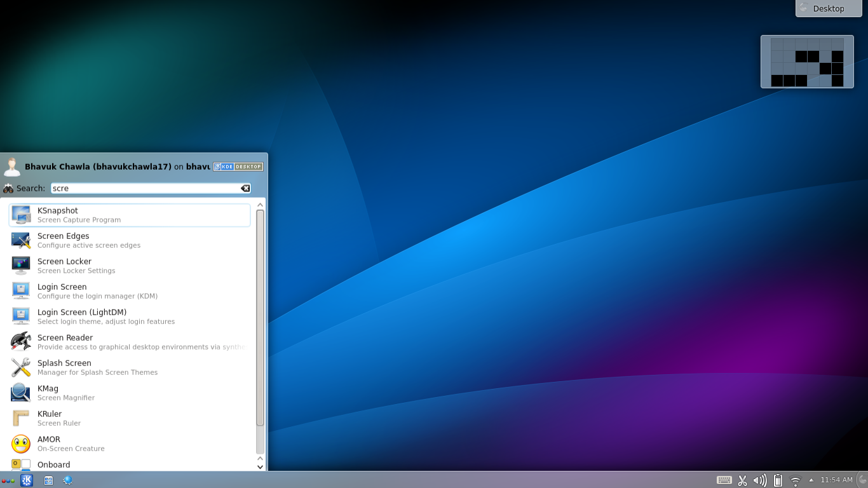The height and width of the screenshot is (488, 868).
Task: Open the clock showing 11:54 AM
Action: click(x=836, y=480)
